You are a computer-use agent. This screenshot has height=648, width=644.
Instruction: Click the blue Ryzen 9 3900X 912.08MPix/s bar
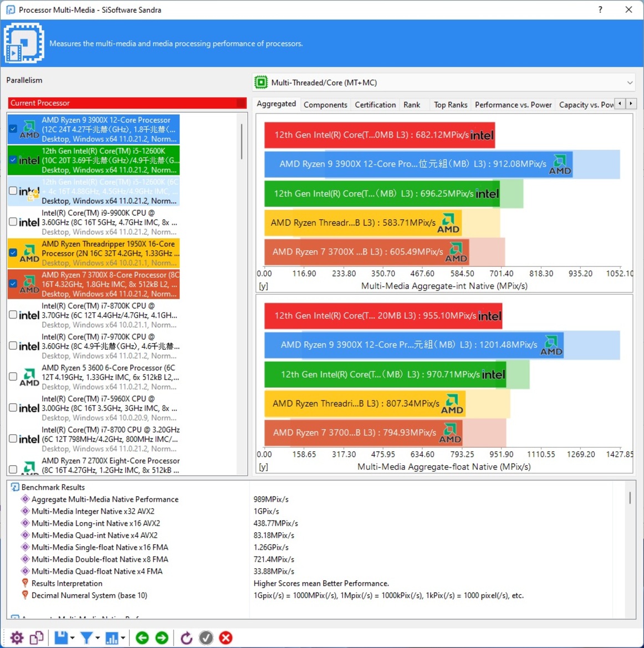418,164
